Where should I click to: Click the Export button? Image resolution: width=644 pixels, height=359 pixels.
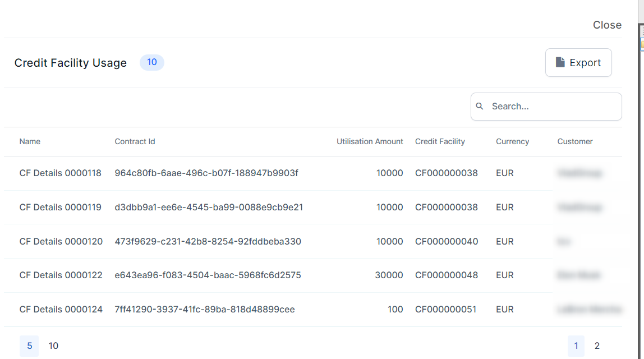coord(578,62)
